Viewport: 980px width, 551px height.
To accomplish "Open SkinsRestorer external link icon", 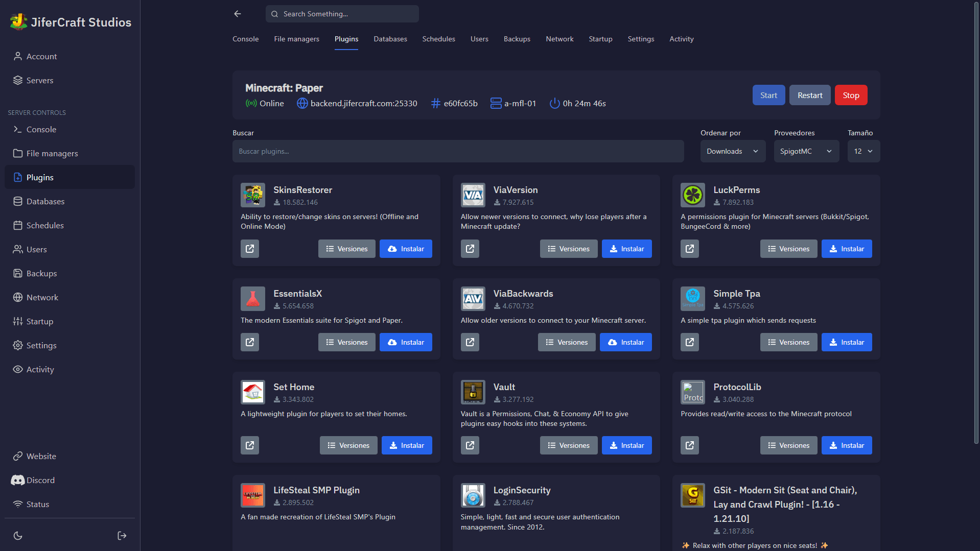I will point(249,249).
